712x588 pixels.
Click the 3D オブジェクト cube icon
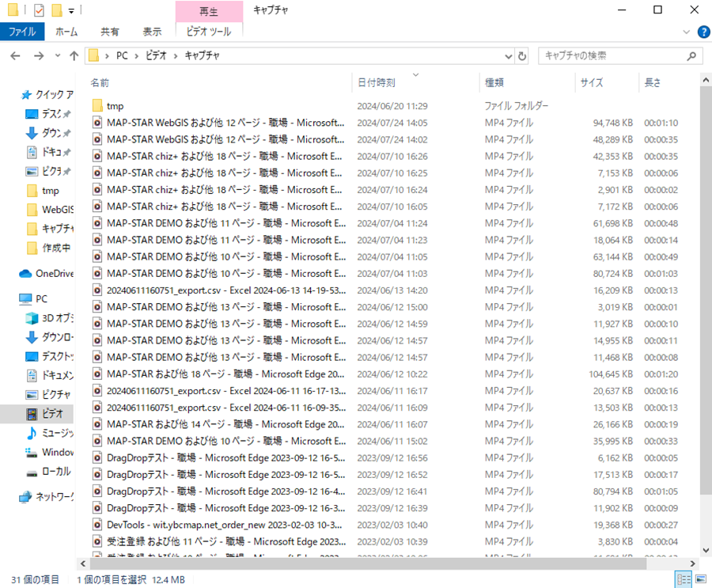pos(32,318)
